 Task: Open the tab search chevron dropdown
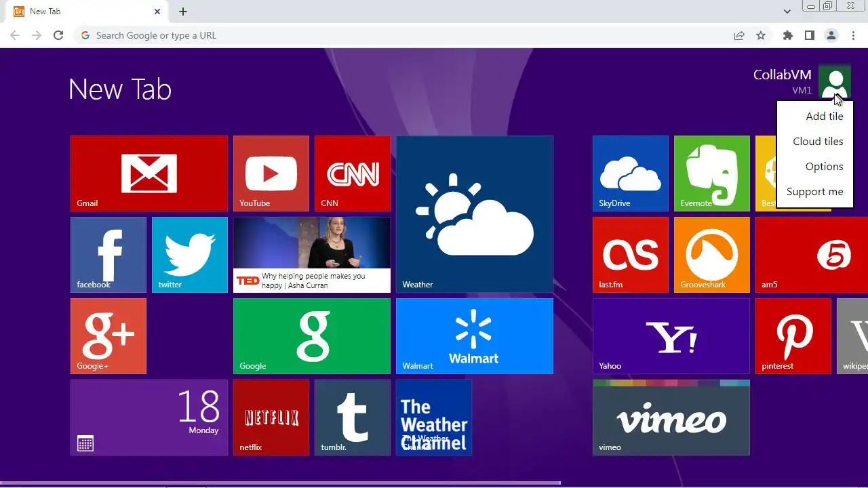[787, 12]
